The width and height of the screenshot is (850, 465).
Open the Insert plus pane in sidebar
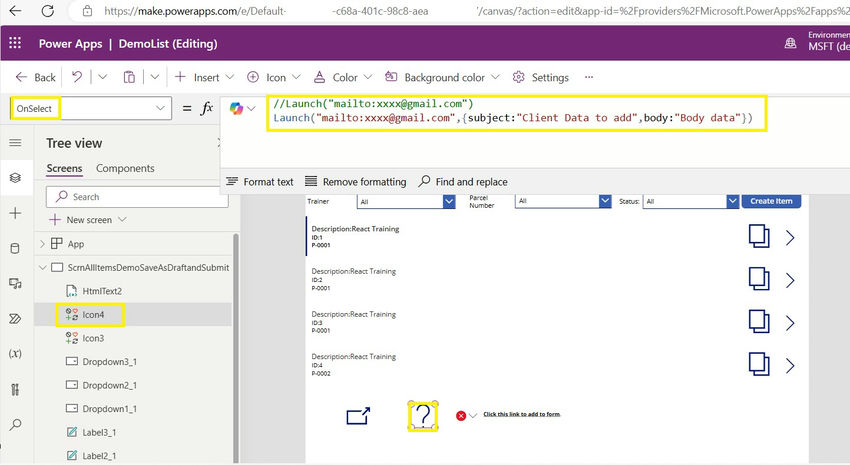[15, 213]
